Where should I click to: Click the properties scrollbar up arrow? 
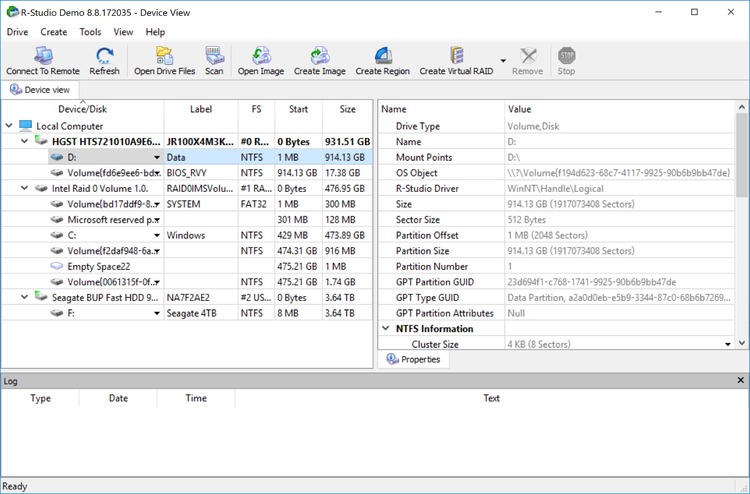click(741, 107)
